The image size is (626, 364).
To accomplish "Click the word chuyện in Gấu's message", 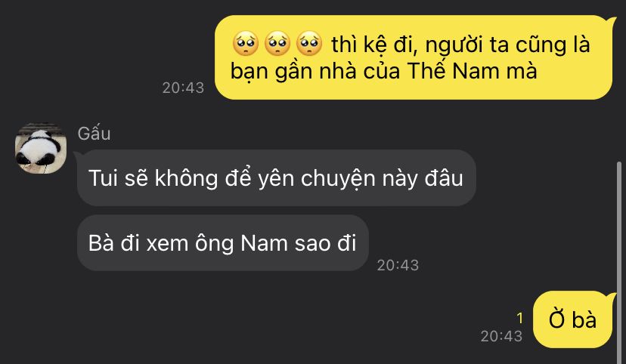I will click(x=338, y=178).
